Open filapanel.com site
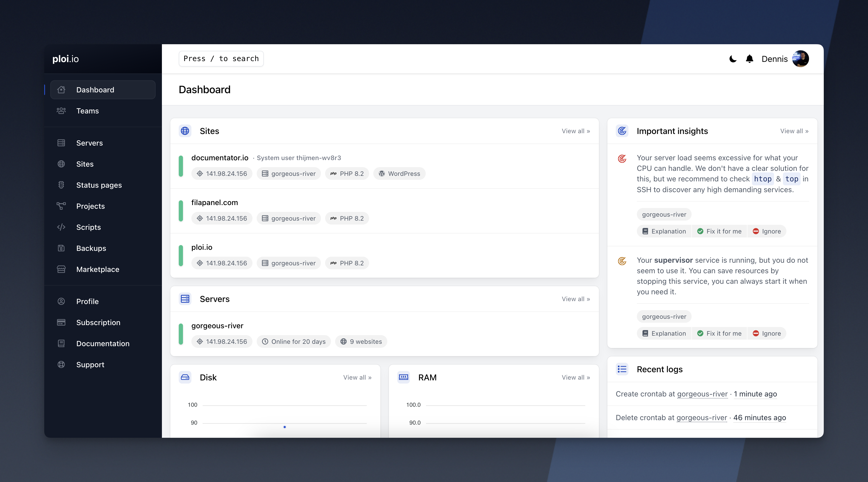 pyautogui.click(x=215, y=202)
